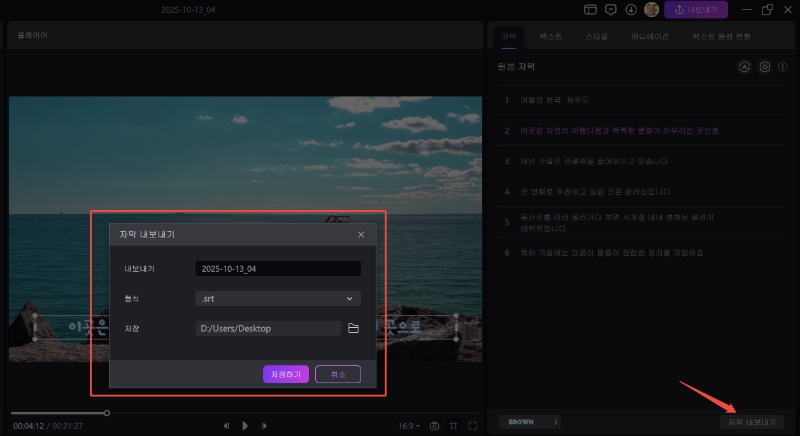
Task: Click the subtitle text box in video preview
Action: click(245, 327)
